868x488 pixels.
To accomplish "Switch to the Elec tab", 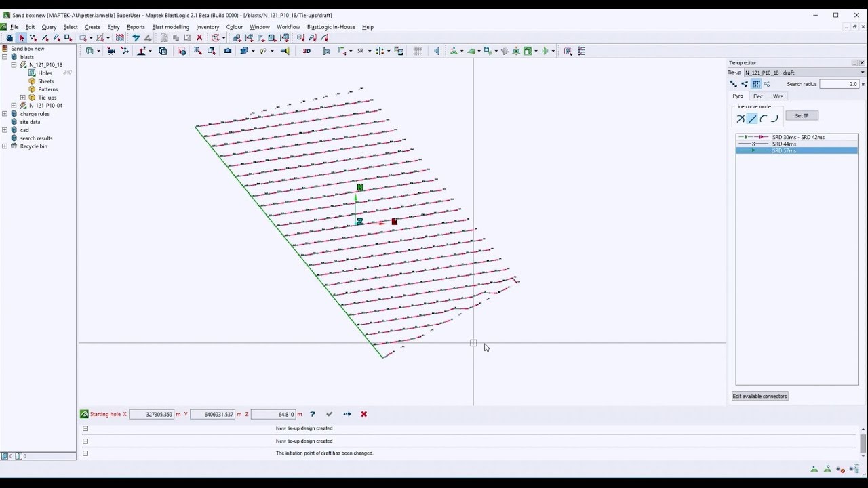I will (x=758, y=96).
